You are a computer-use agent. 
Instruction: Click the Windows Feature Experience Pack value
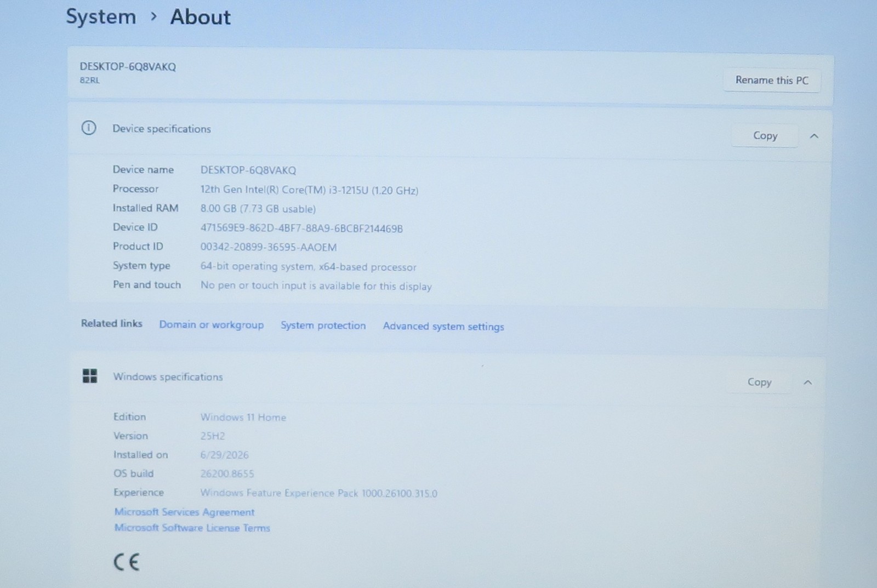pos(319,493)
